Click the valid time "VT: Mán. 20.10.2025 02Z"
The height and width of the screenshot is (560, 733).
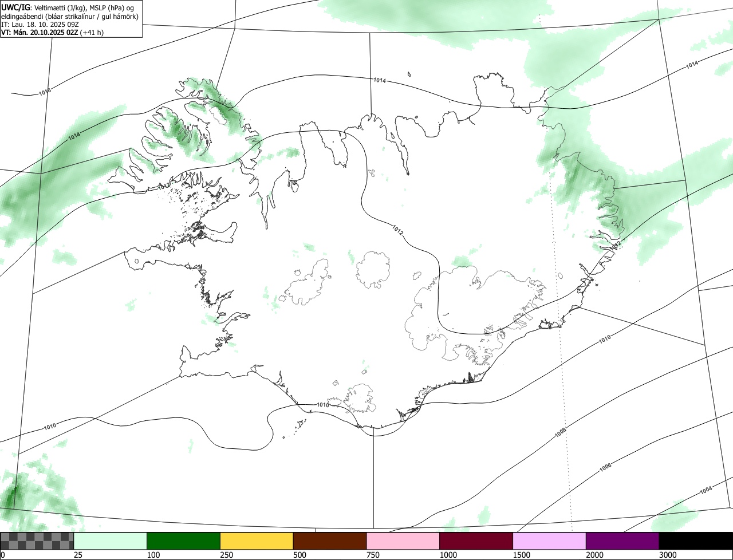(x=40, y=33)
